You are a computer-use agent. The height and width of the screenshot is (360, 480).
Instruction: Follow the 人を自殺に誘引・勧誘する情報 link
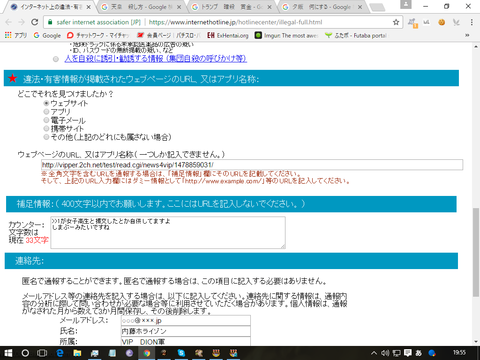(x=156, y=59)
